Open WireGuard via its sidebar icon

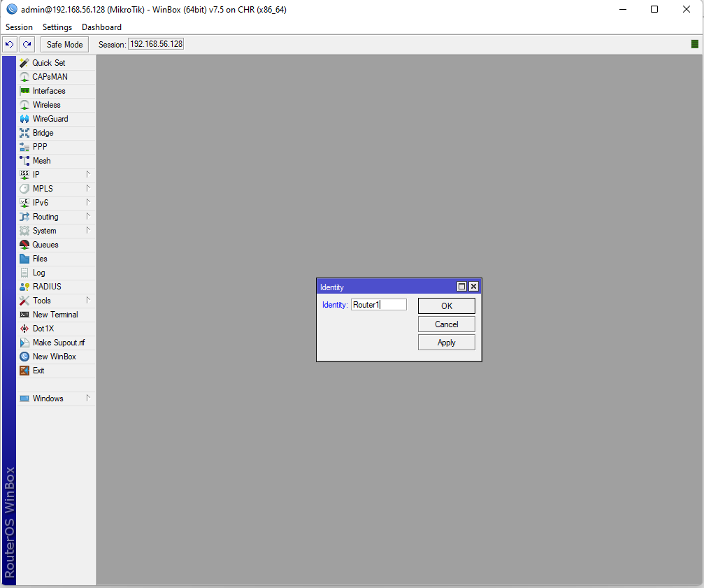24,119
